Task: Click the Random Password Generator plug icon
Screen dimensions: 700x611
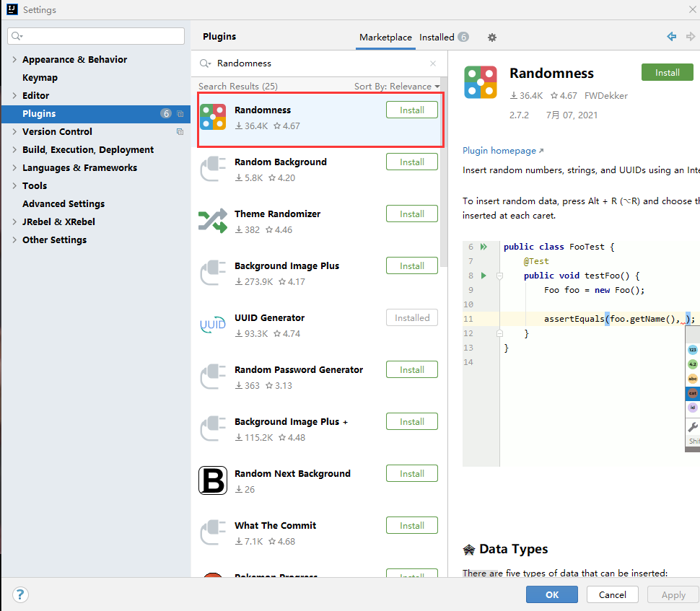Action: point(213,377)
